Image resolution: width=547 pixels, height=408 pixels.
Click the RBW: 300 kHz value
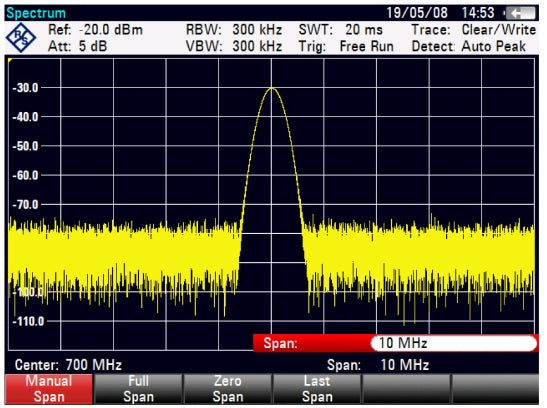click(x=234, y=30)
